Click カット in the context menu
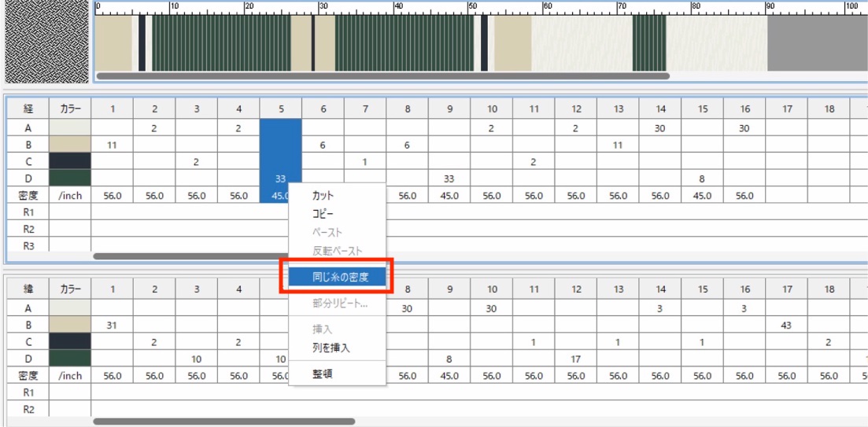 (323, 195)
